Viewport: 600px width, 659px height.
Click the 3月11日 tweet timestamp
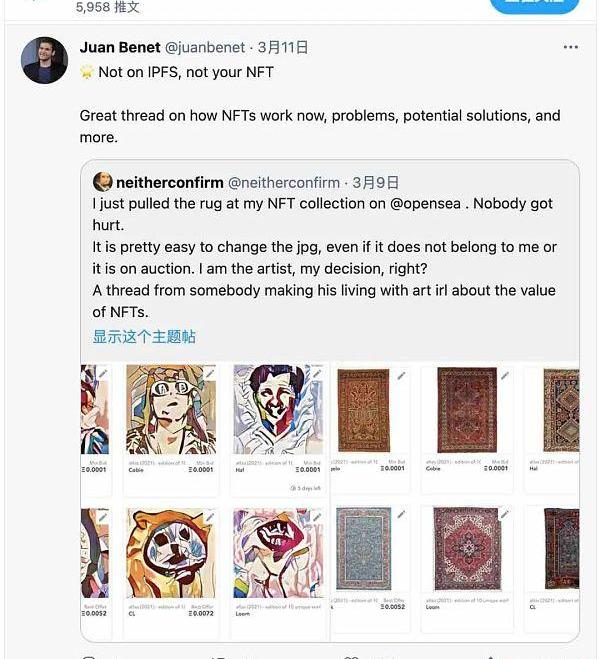(282, 47)
